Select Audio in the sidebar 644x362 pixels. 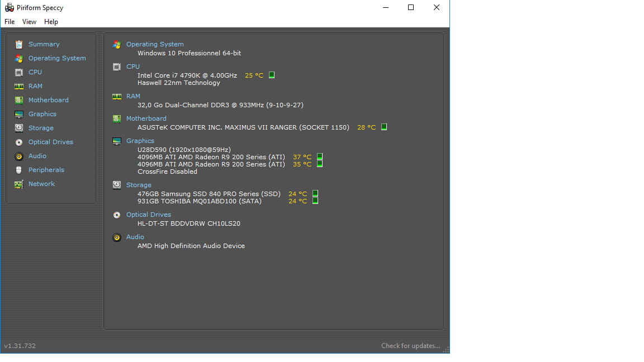(x=37, y=156)
